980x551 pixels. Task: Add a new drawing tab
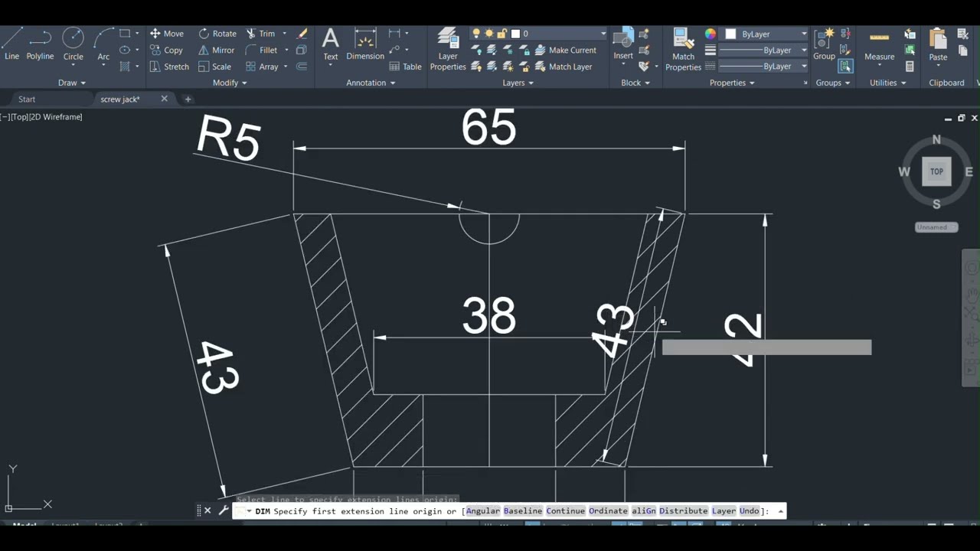coord(188,99)
